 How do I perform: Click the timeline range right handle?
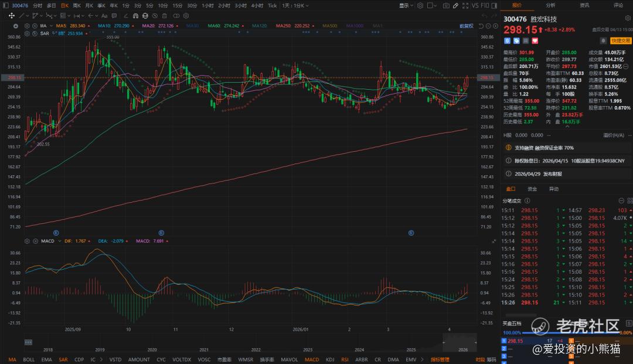[x=476, y=343]
